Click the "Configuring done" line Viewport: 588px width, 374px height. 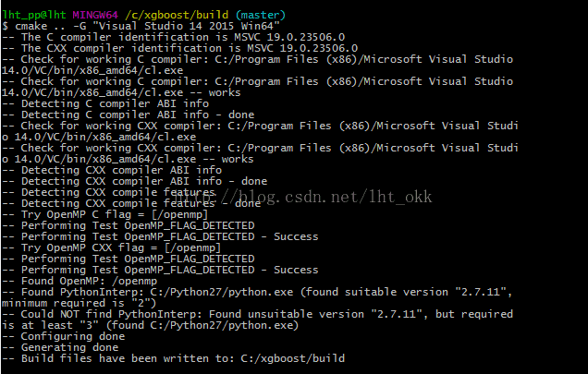pos(64,336)
